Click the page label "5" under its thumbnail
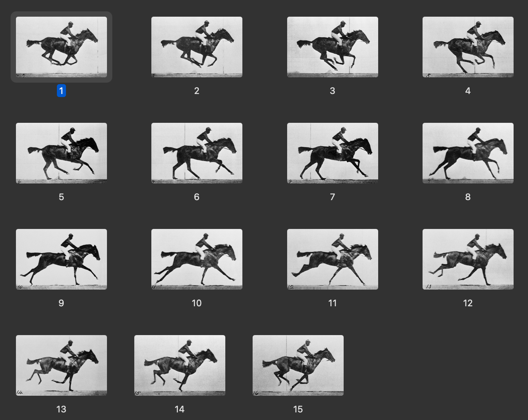Image resolution: width=528 pixels, height=420 pixels. click(x=61, y=197)
